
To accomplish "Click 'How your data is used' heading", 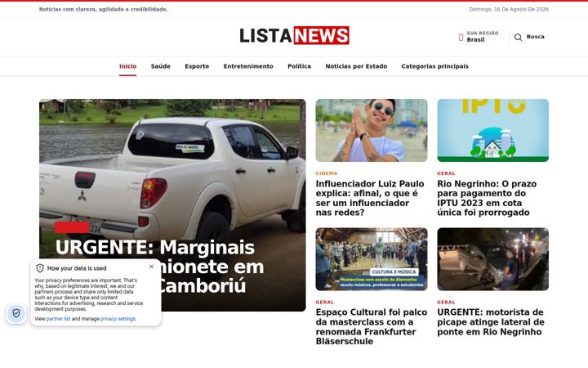I will point(77,268).
